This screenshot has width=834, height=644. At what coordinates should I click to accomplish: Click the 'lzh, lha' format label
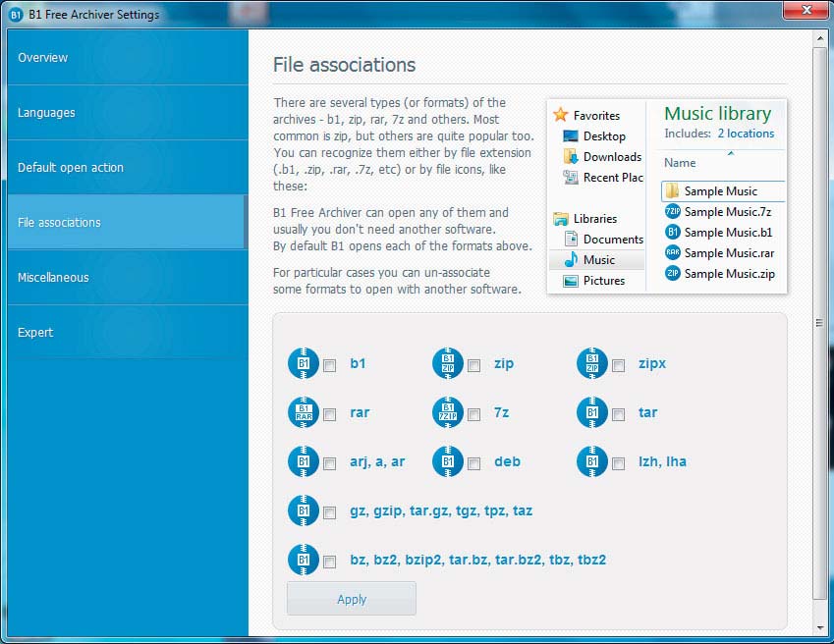coord(662,461)
